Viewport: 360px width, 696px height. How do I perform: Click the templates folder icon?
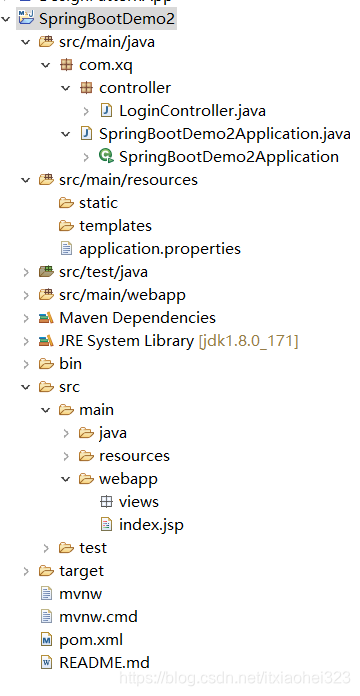coord(66,226)
